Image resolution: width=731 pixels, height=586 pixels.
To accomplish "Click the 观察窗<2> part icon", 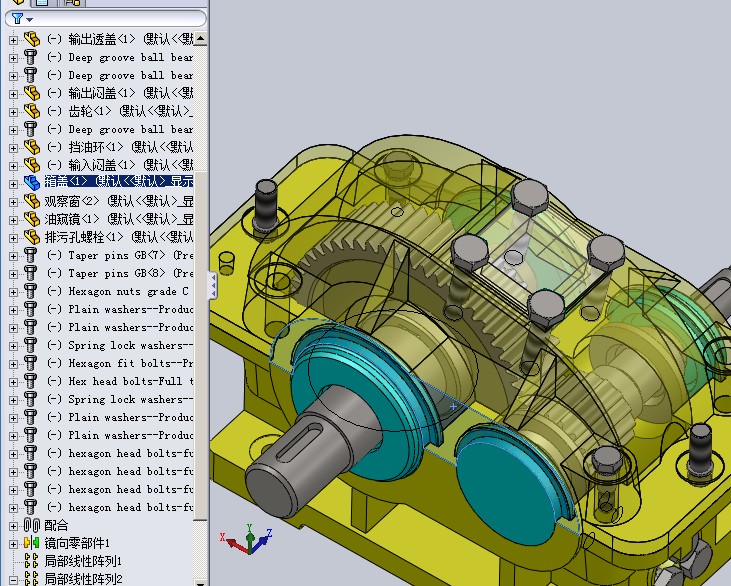I will tap(32, 201).
